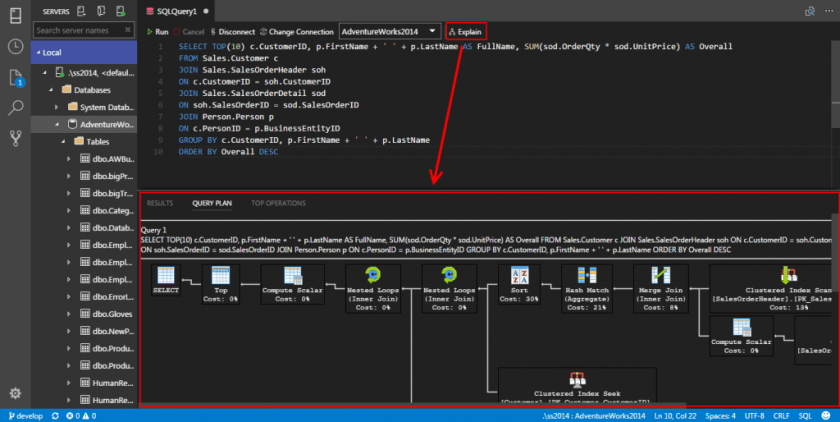Click the New Server Group icon
This screenshot has height=422, width=840.
[x=101, y=11]
